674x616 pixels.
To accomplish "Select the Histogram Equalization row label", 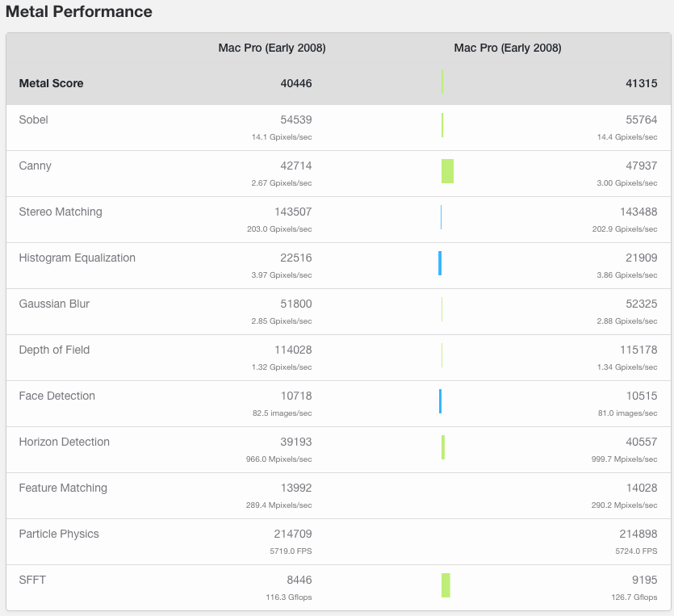I will tap(77, 258).
